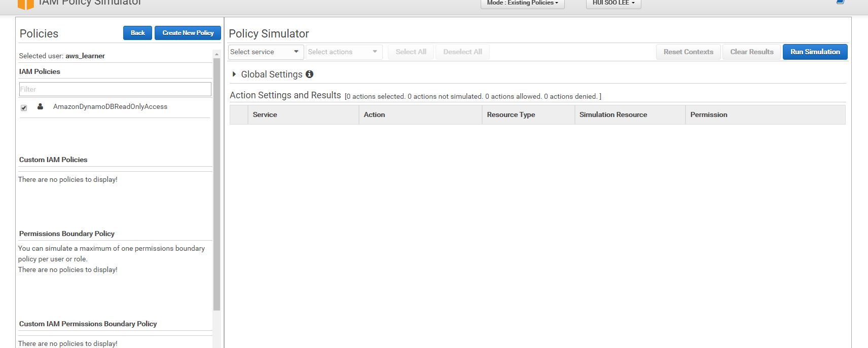Open the Select service dropdown
868x348 pixels.
(x=266, y=52)
